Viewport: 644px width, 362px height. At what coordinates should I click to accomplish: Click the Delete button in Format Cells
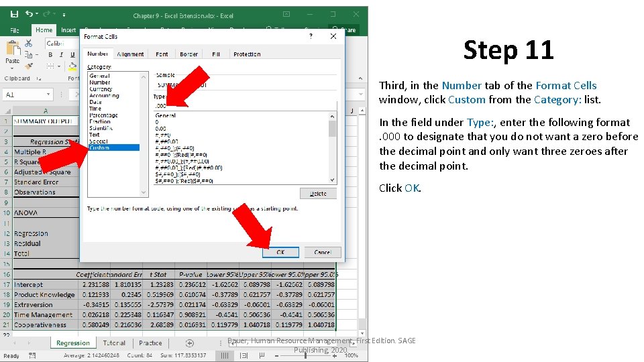318,194
